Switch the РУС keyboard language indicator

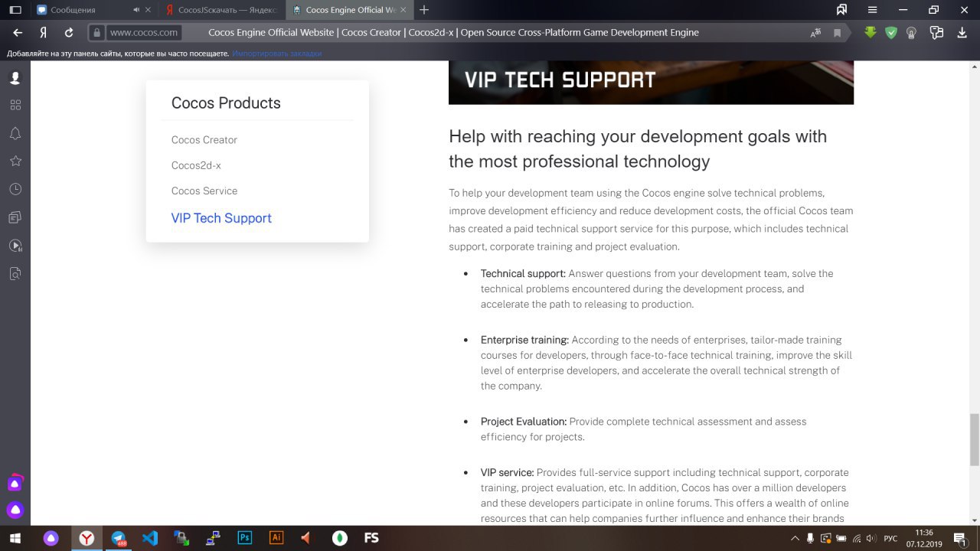tap(890, 538)
